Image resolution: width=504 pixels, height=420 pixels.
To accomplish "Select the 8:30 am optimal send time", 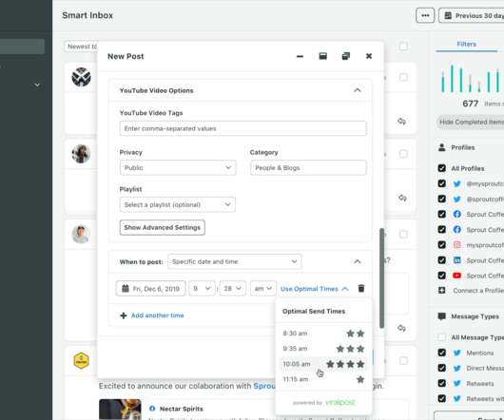I will (x=323, y=334).
